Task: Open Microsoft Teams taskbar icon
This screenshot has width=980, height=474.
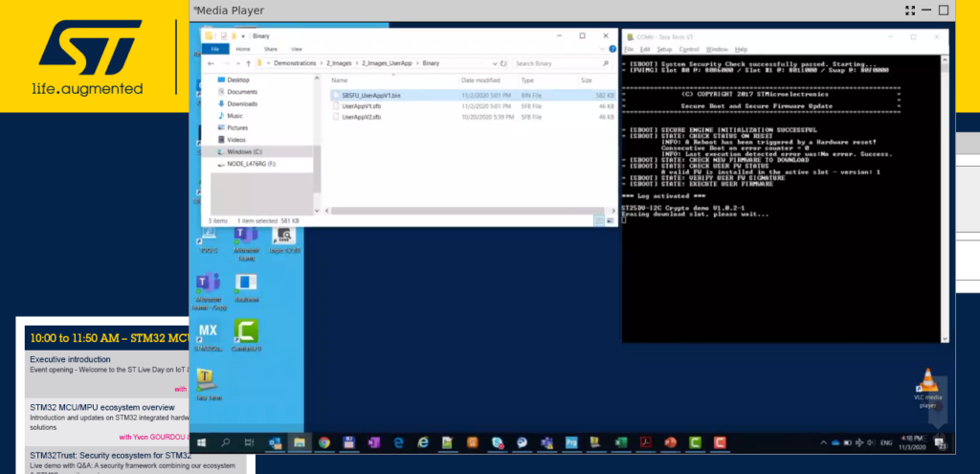Action: (546, 442)
